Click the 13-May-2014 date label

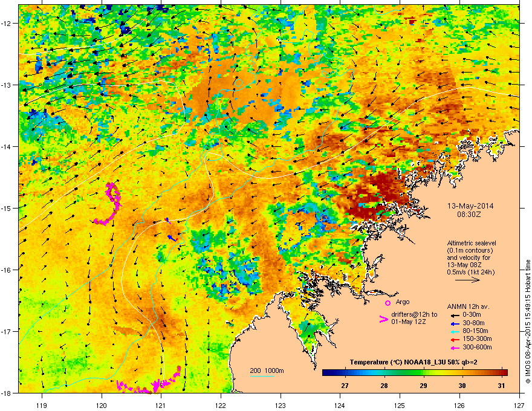coord(470,206)
